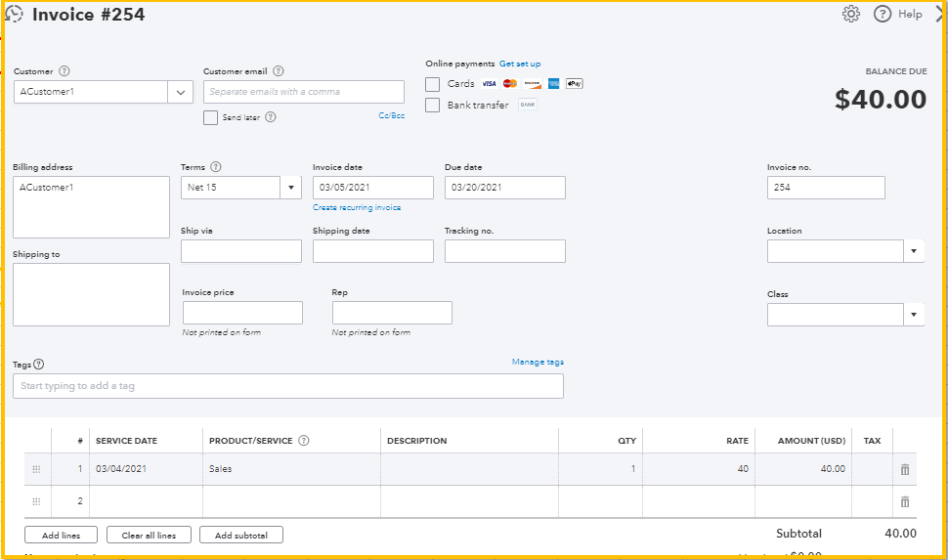The image size is (948, 560).
Task: Click the Discover card logo
Action: click(532, 83)
